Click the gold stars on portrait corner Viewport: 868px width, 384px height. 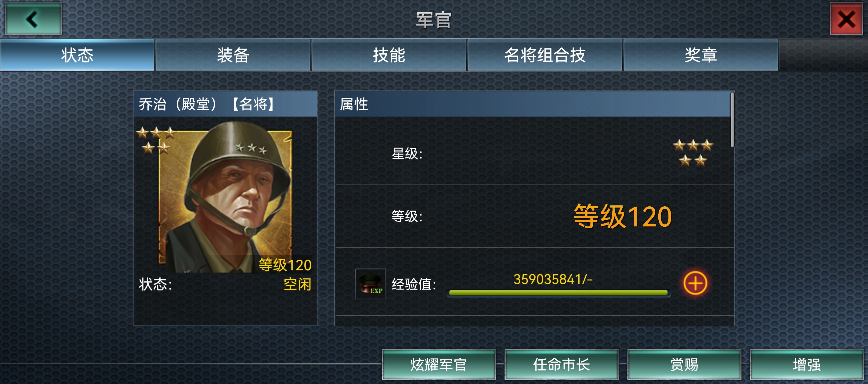pos(156,140)
